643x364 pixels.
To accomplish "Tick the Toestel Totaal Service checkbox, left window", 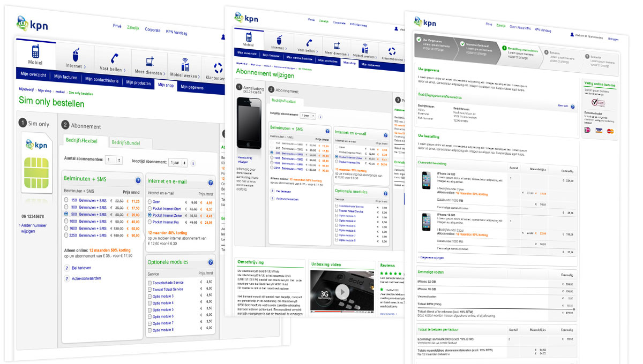I will (148, 289).
